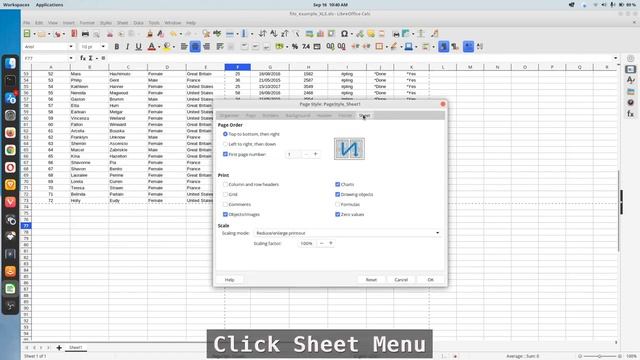Uncheck the Drawing objects checkbox
640x360 pixels.
point(338,194)
